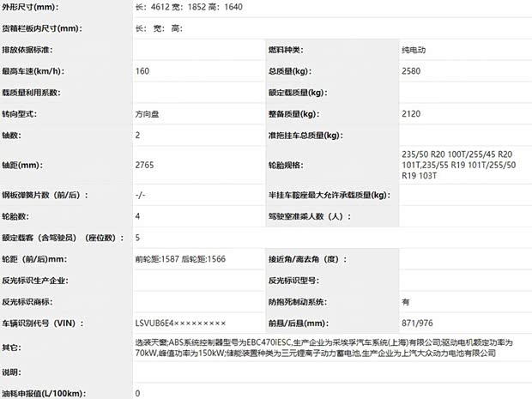This screenshot has height=399, width=532.
Task: Select the axle count value 2
Action: tap(137, 135)
